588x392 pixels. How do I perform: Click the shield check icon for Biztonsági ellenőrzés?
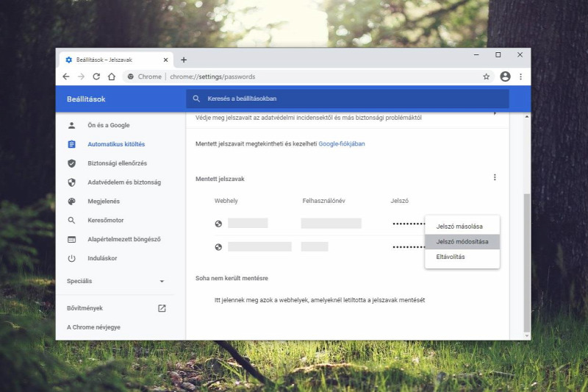71,163
